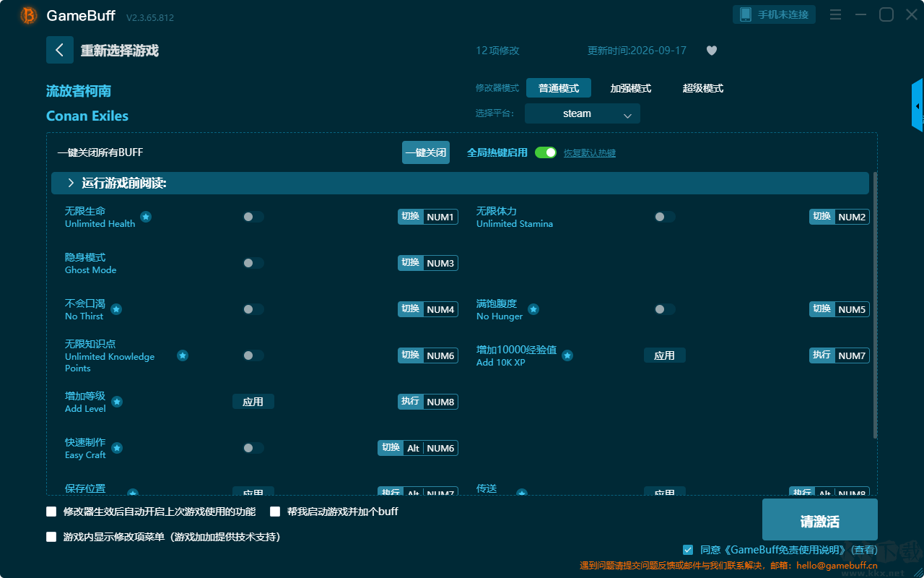The height and width of the screenshot is (578, 924).
Task: Check show in-game modifier menu box
Action: click(x=51, y=537)
